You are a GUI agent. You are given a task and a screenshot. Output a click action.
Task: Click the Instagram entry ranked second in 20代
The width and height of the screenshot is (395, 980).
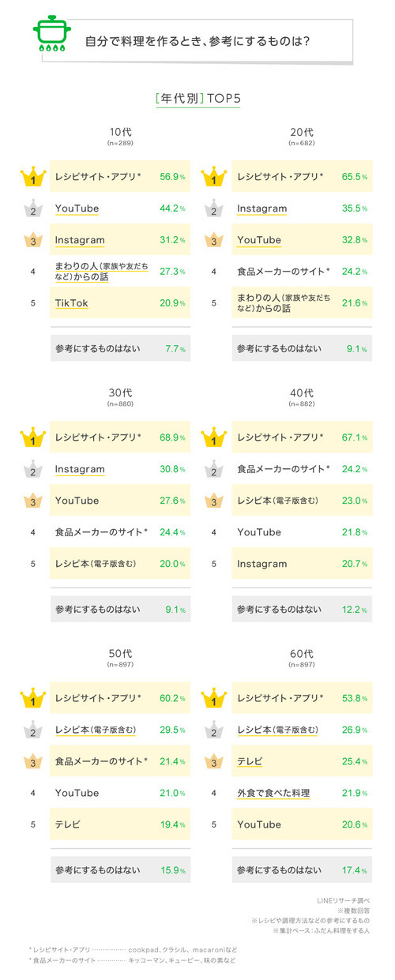(x=262, y=208)
